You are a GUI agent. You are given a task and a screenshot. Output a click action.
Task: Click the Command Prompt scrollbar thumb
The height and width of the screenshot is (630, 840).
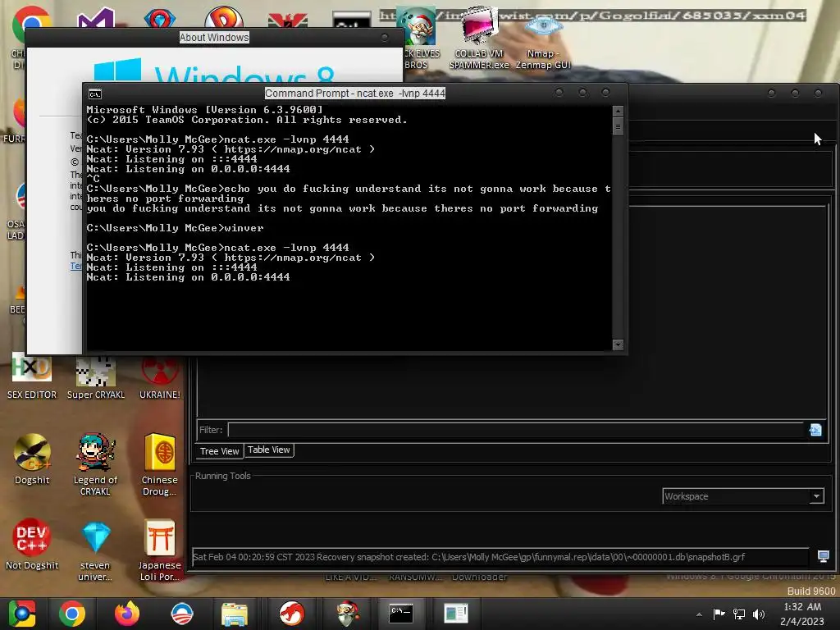(618, 126)
